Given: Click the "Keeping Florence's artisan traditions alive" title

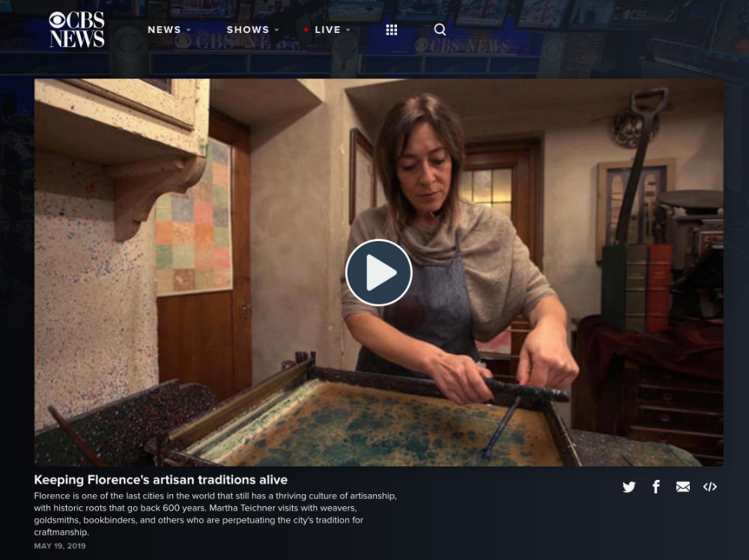Looking at the screenshot, I should [160, 480].
